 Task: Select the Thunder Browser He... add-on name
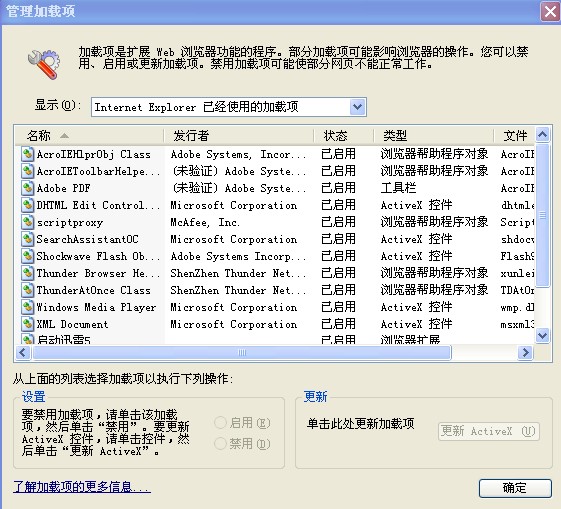pos(98,273)
